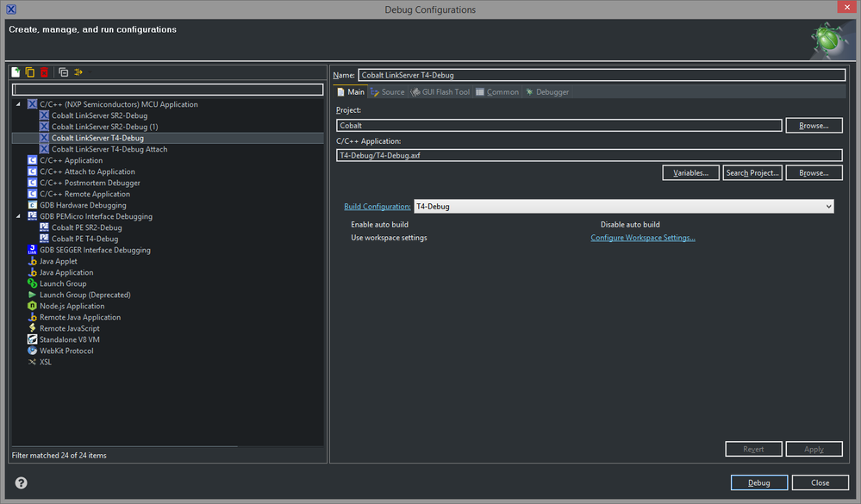Click the Debug button

(758, 482)
